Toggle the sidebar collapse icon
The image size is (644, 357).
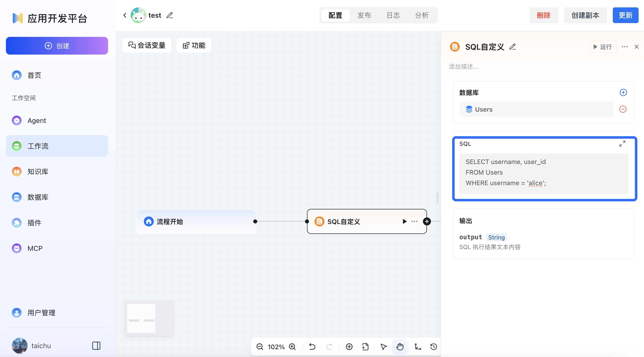click(96, 346)
